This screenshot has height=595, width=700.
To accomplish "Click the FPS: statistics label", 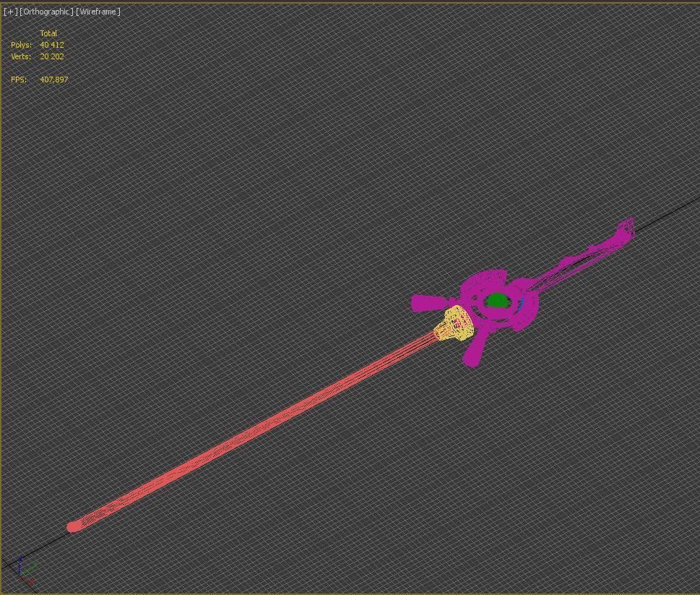I will point(19,80).
